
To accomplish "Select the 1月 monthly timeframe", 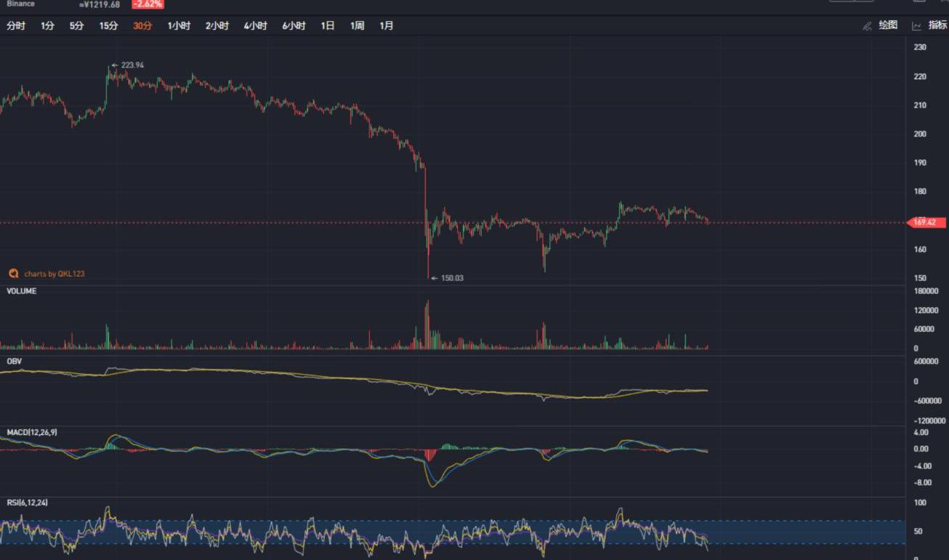I will [x=387, y=26].
